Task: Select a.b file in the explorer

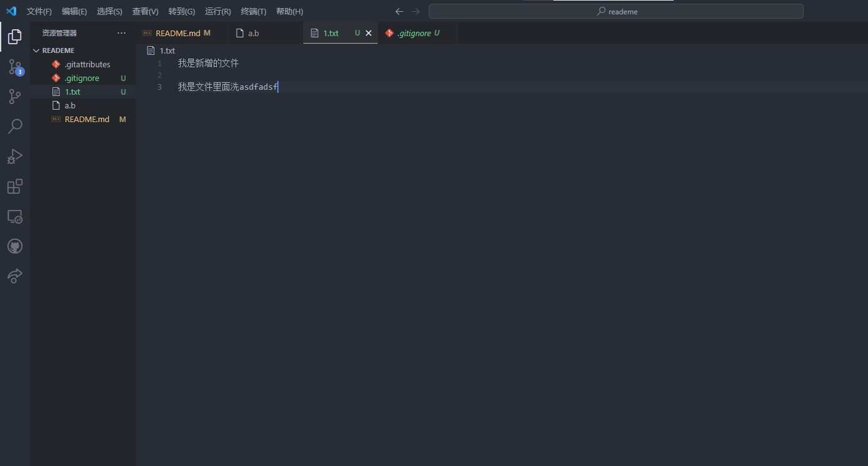Action: pos(70,105)
